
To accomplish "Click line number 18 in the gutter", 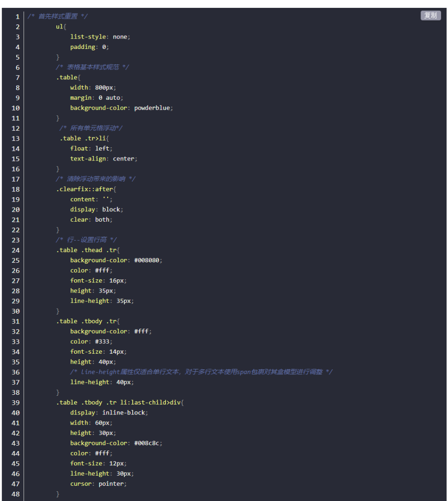I will click(x=16, y=189).
